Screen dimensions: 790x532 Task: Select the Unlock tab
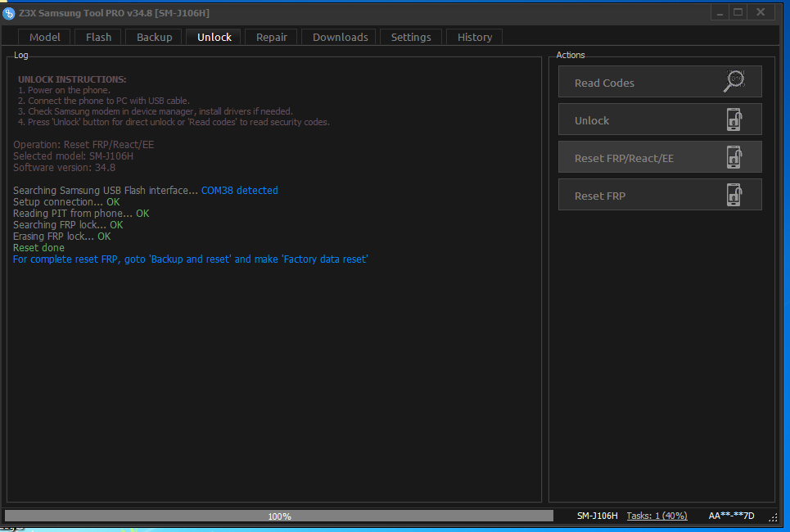214,38
